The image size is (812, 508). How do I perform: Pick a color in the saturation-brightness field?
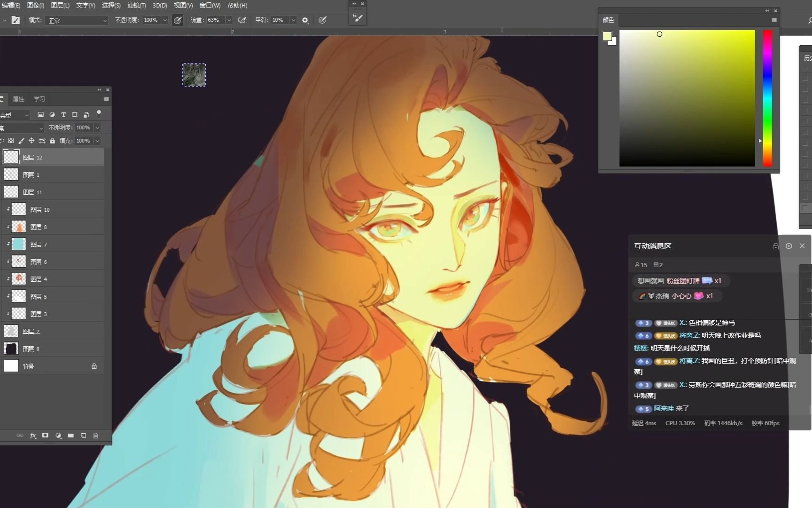click(x=687, y=98)
